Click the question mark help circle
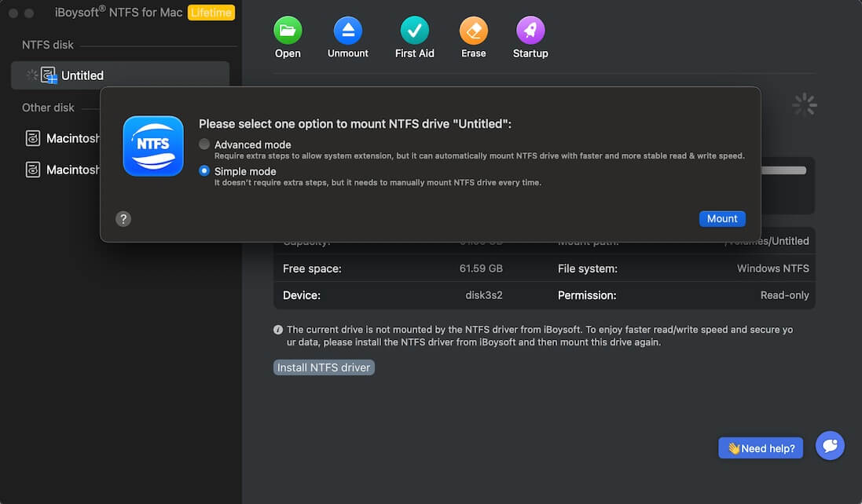The width and height of the screenshot is (862, 504). pyautogui.click(x=123, y=218)
